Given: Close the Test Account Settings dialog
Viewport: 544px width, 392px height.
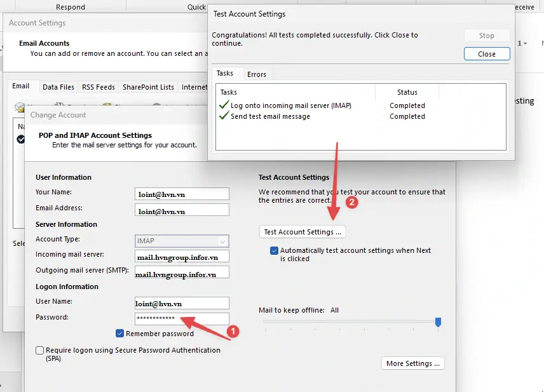Looking at the screenshot, I should [486, 54].
